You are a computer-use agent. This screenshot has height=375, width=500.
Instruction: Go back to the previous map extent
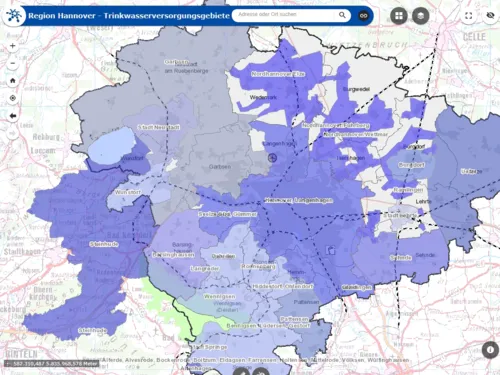13,116
